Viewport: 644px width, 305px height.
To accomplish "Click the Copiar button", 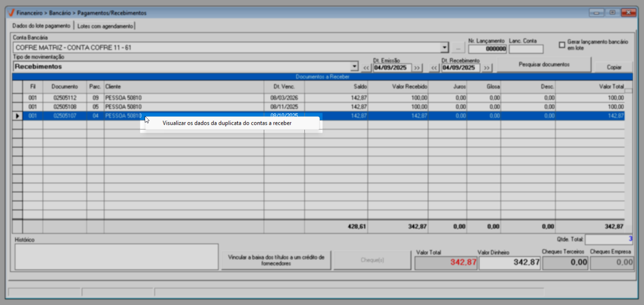I will [x=613, y=67].
